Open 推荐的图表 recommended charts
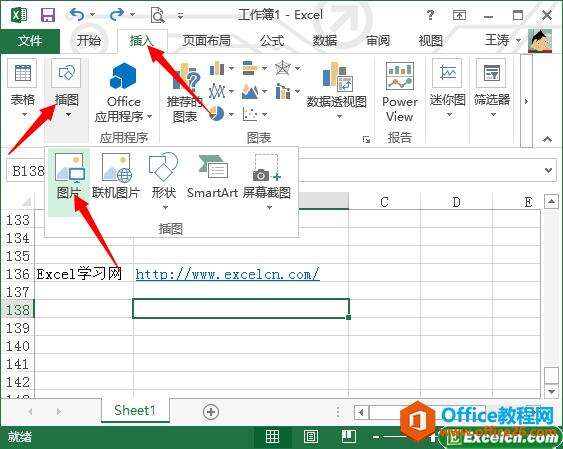The width and height of the screenshot is (563, 449). click(x=185, y=92)
